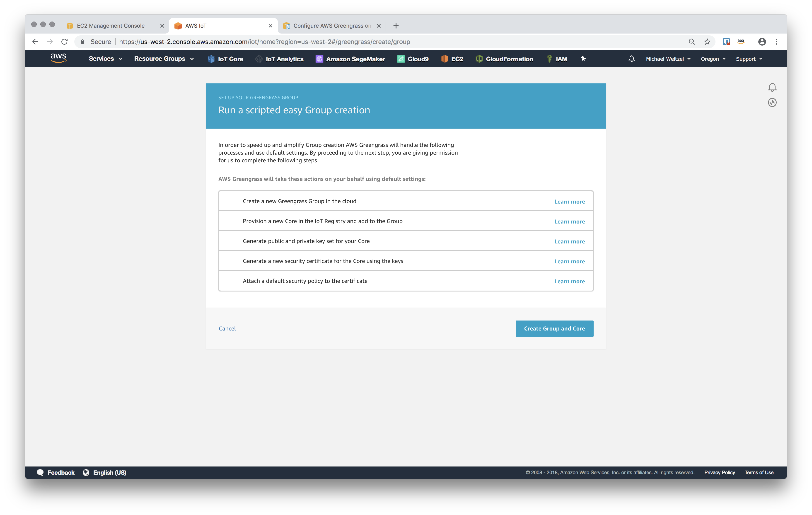812x515 pixels.
Task: Learn more about public and private keys
Action: 569,241
